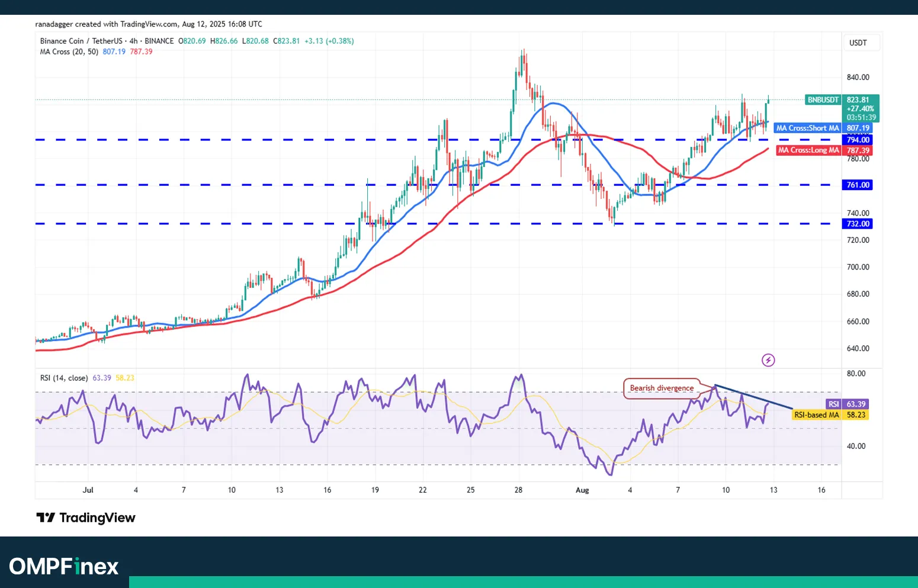The image size is (918, 588).
Task: Click the 840.00 price axis label
Action: tap(858, 78)
